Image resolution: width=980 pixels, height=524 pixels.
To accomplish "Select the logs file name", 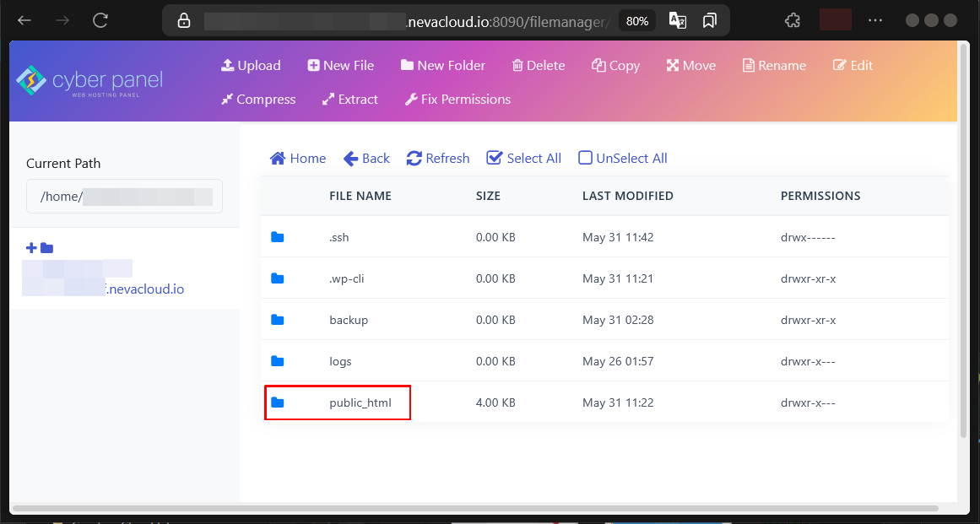I will (341, 362).
